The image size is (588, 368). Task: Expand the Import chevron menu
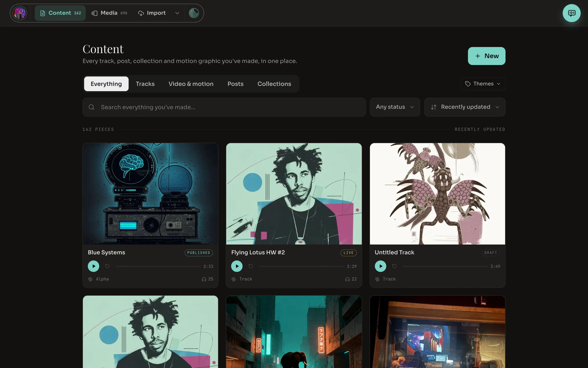pyautogui.click(x=177, y=13)
